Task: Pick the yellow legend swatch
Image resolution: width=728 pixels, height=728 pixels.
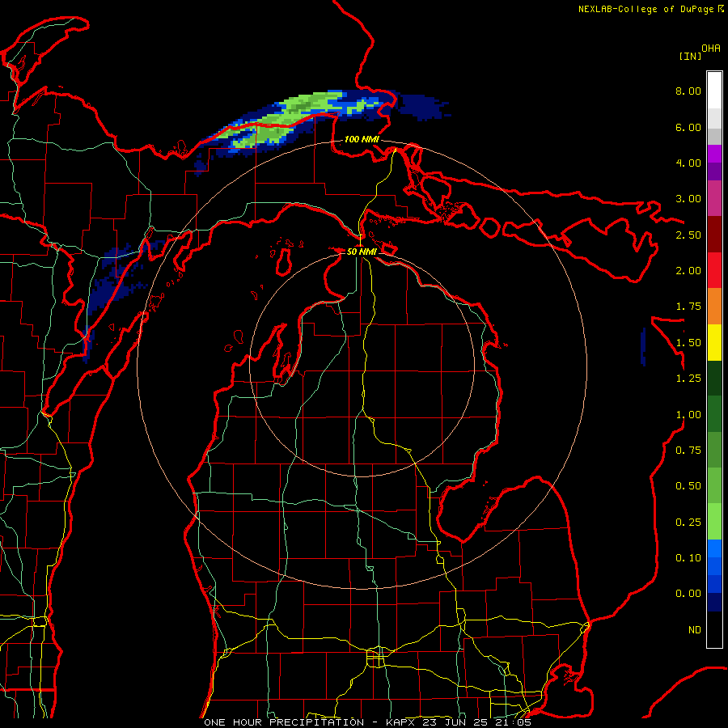Action: click(714, 343)
